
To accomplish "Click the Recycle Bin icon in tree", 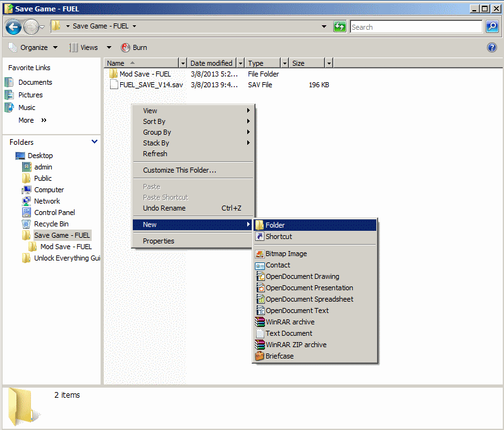I will pos(27,224).
